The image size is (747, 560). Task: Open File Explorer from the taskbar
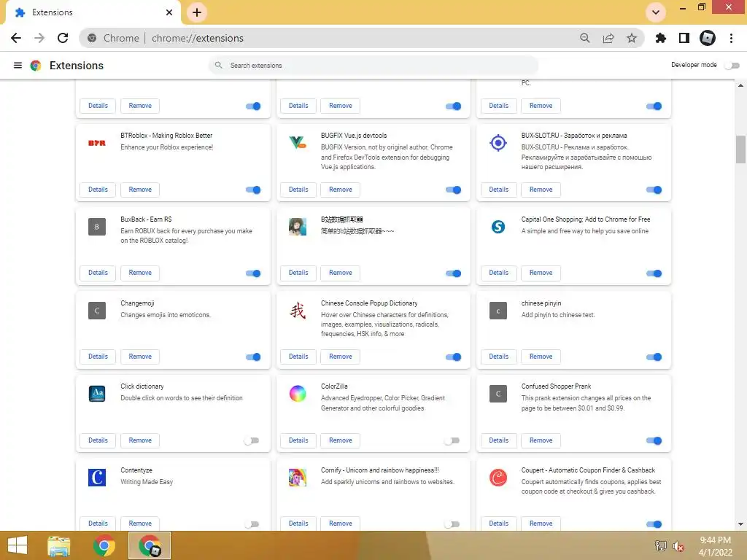click(58, 545)
